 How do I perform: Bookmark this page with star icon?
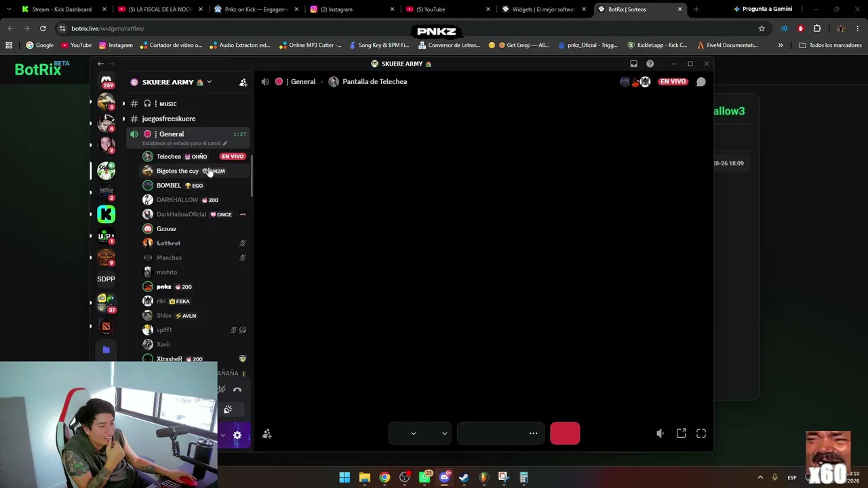[762, 28]
